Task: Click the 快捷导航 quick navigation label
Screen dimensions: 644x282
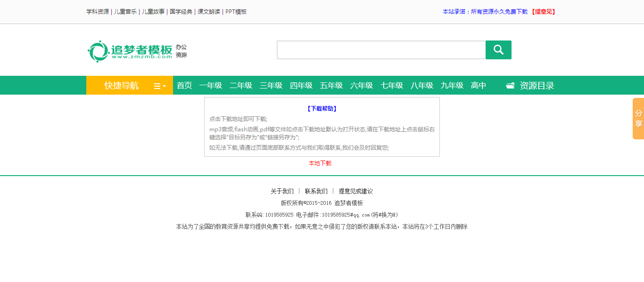Action: click(x=122, y=86)
